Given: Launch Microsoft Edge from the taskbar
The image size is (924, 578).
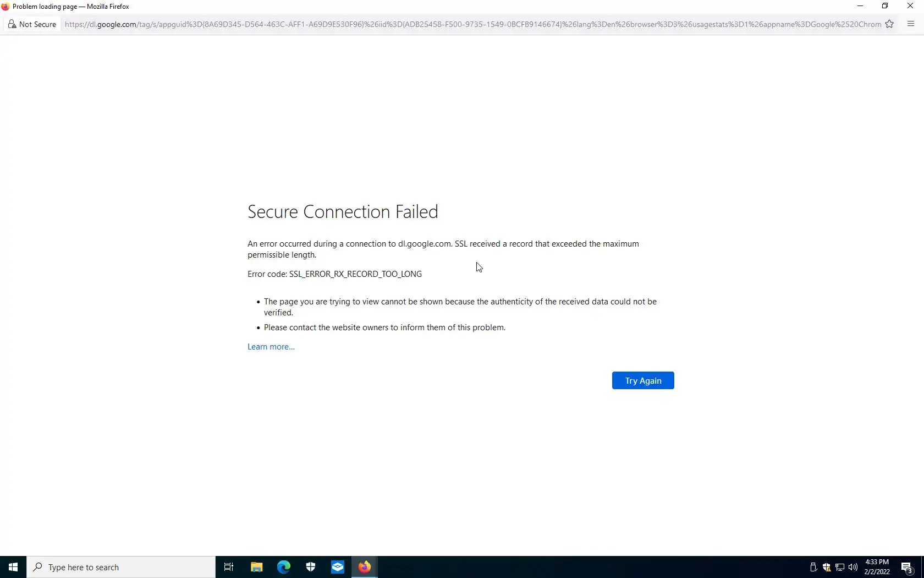Looking at the screenshot, I should click(283, 567).
